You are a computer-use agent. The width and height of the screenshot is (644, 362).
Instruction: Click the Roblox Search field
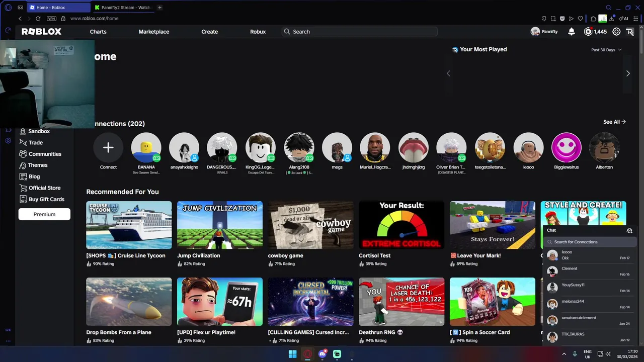(x=359, y=32)
